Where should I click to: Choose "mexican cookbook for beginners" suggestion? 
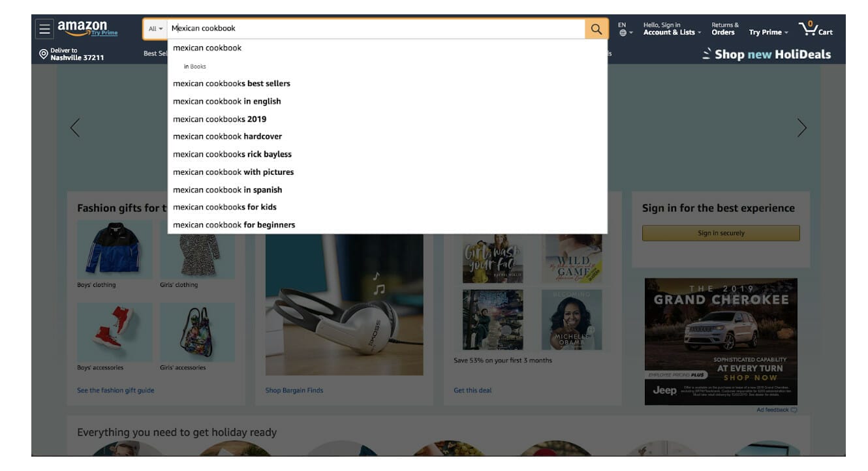tap(387, 224)
